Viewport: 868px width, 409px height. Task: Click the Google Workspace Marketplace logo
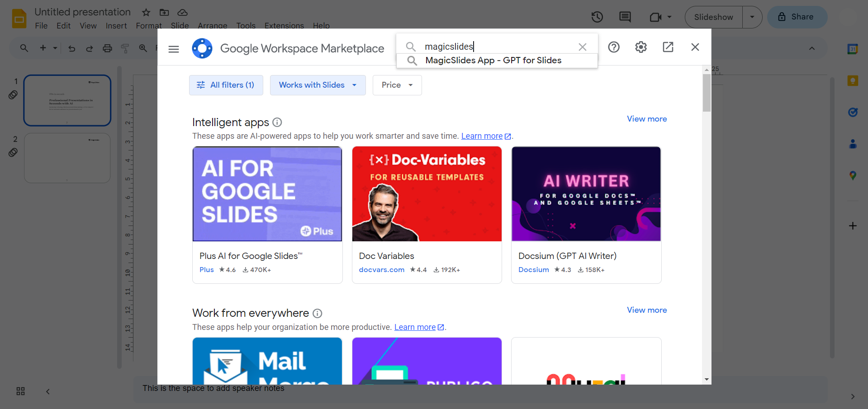(x=202, y=48)
